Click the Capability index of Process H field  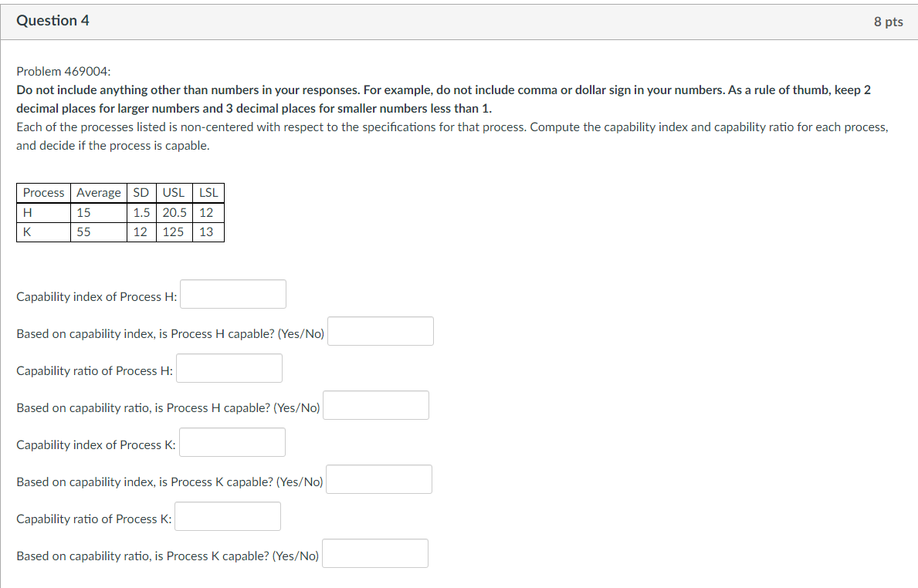pos(232,294)
